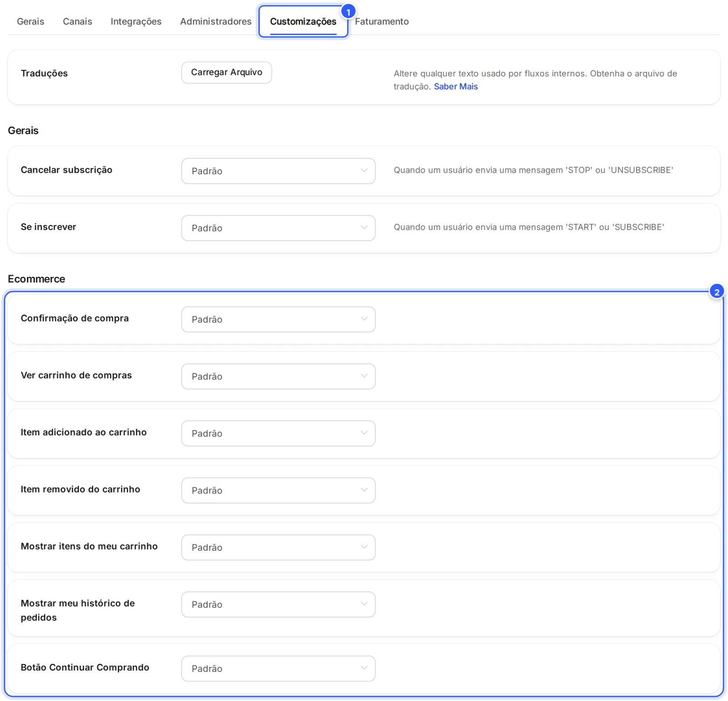Open the Botão Continuar Comprando dropdown
728x701 pixels.
[278, 668]
